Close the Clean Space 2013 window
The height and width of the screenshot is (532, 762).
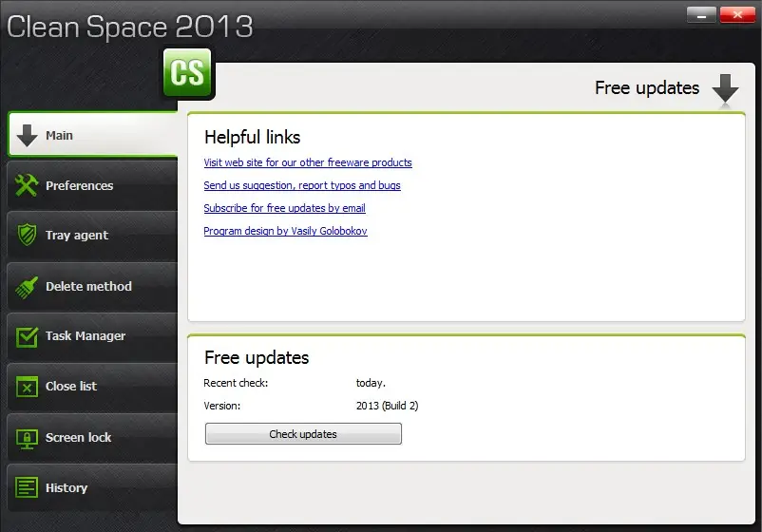coord(737,15)
